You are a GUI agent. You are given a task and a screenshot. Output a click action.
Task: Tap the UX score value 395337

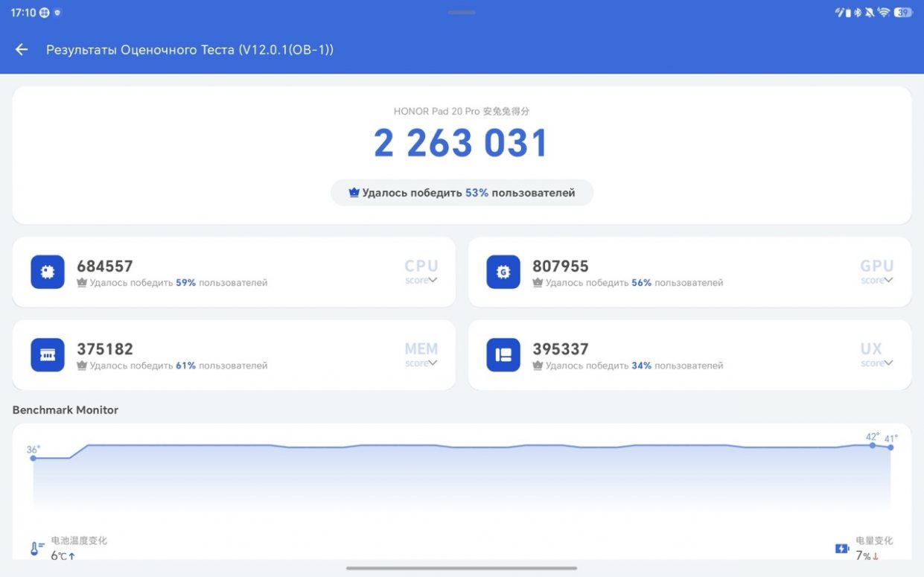[x=561, y=348]
